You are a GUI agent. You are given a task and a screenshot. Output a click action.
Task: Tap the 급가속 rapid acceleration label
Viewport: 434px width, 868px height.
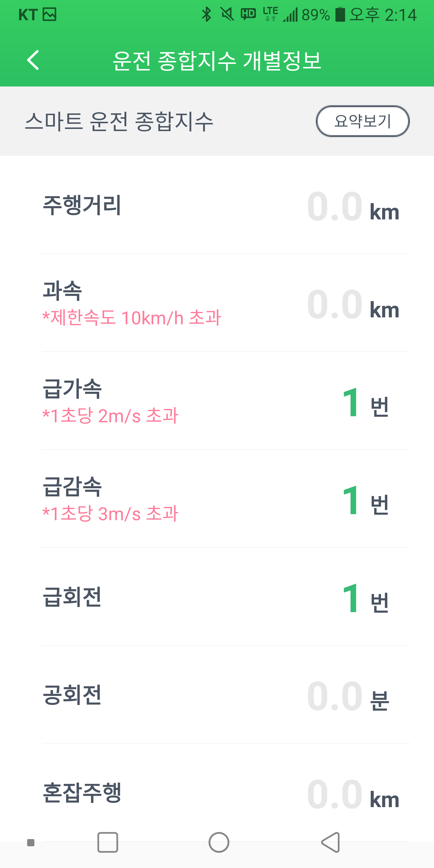tap(72, 389)
